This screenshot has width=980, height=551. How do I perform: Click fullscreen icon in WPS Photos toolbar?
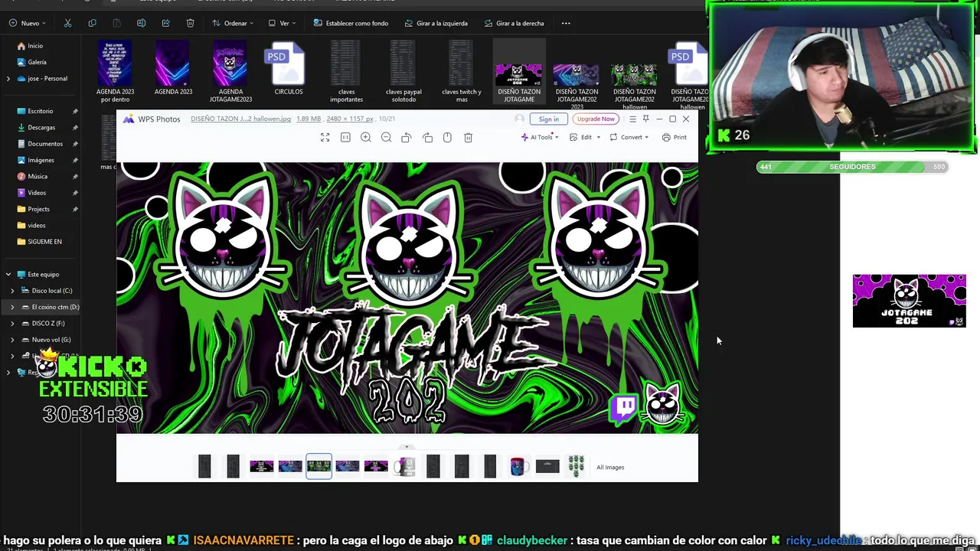pos(325,137)
